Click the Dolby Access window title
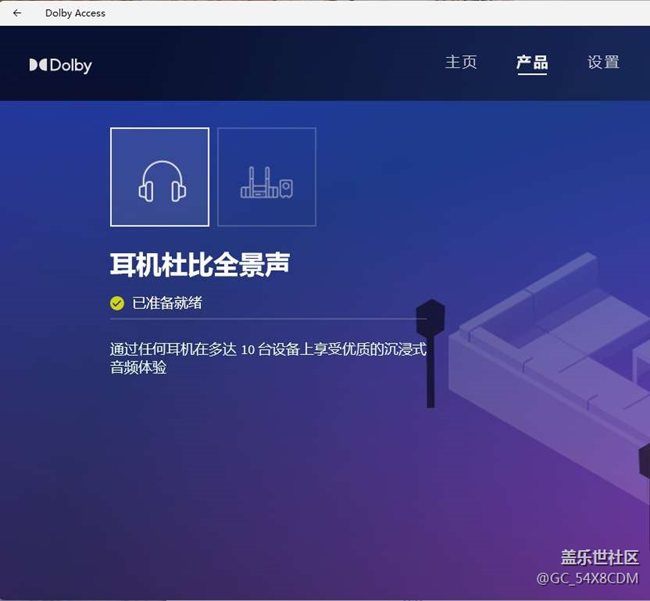 75,13
